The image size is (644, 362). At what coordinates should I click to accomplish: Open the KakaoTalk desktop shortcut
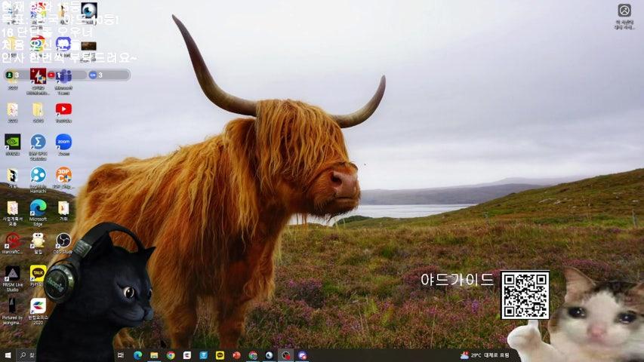point(38,276)
